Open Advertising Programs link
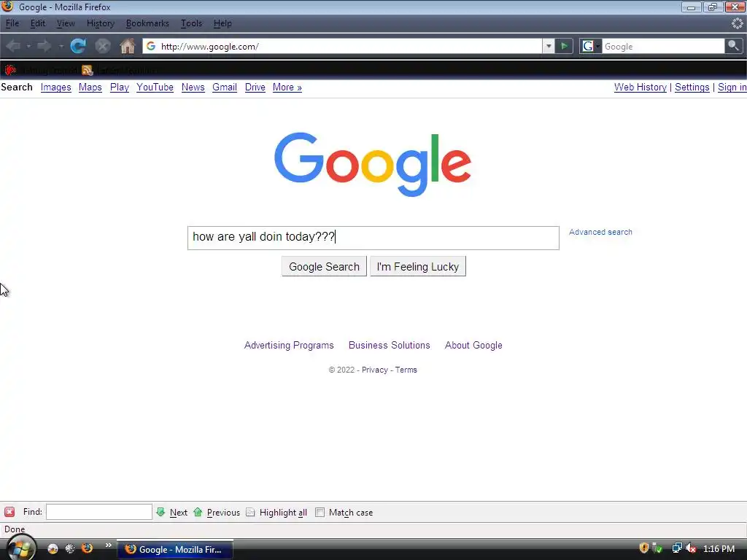The image size is (747, 560). [x=289, y=345]
